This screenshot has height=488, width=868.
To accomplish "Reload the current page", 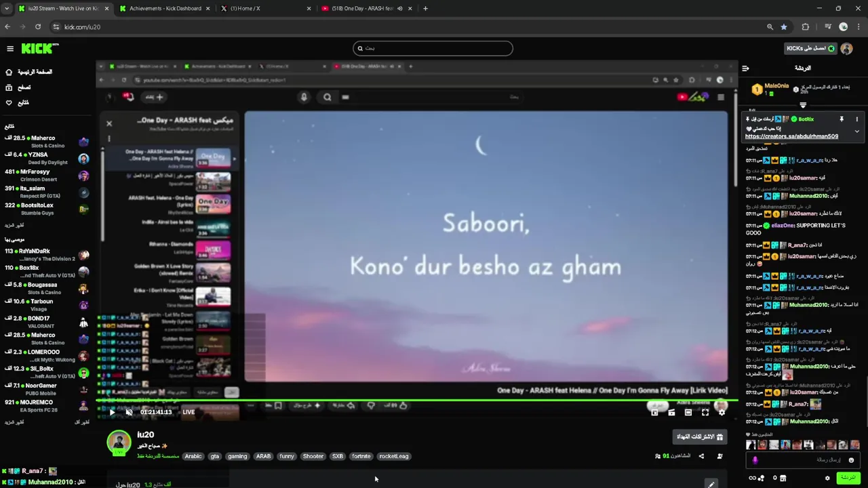I will pos(38,27).
